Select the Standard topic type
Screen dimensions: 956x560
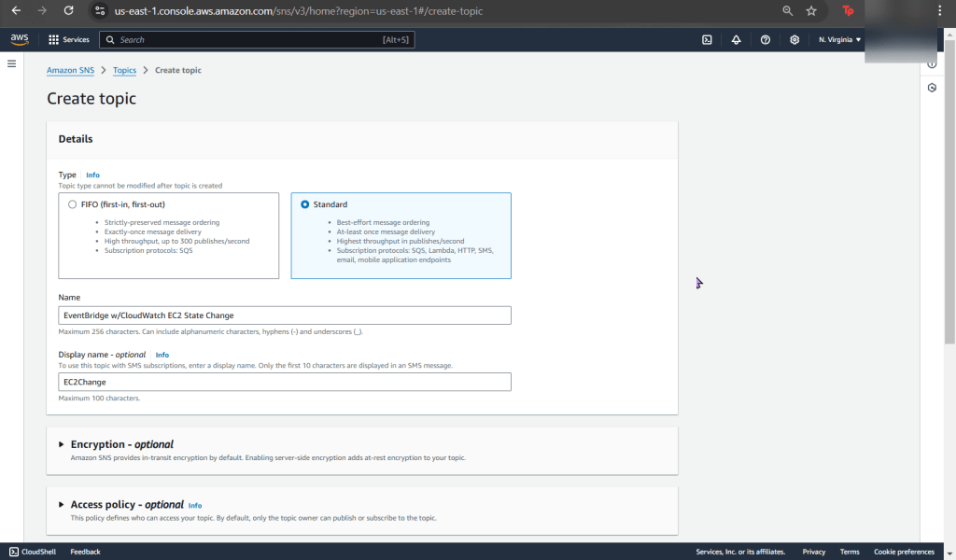(305, 204)
